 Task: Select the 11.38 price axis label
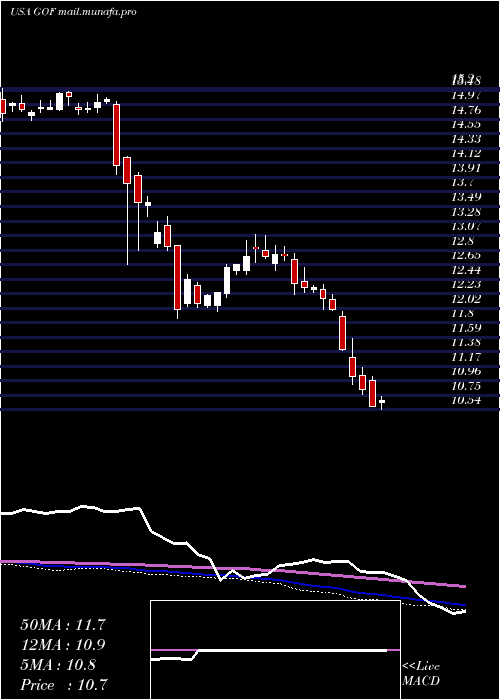click(466, 342)
